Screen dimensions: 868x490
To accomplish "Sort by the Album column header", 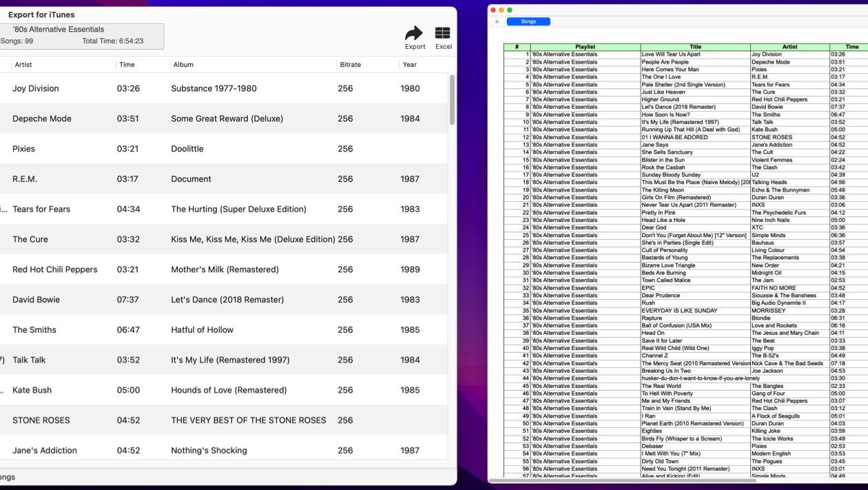I will [183, 65].
